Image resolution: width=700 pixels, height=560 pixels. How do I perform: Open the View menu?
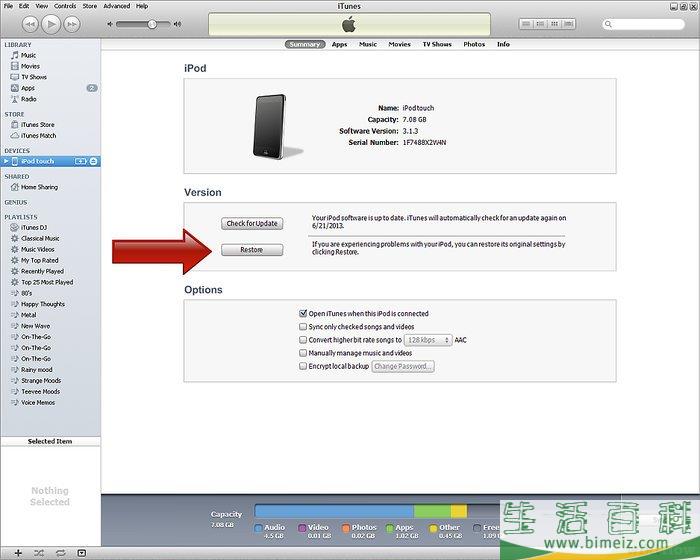click(42, 6)
